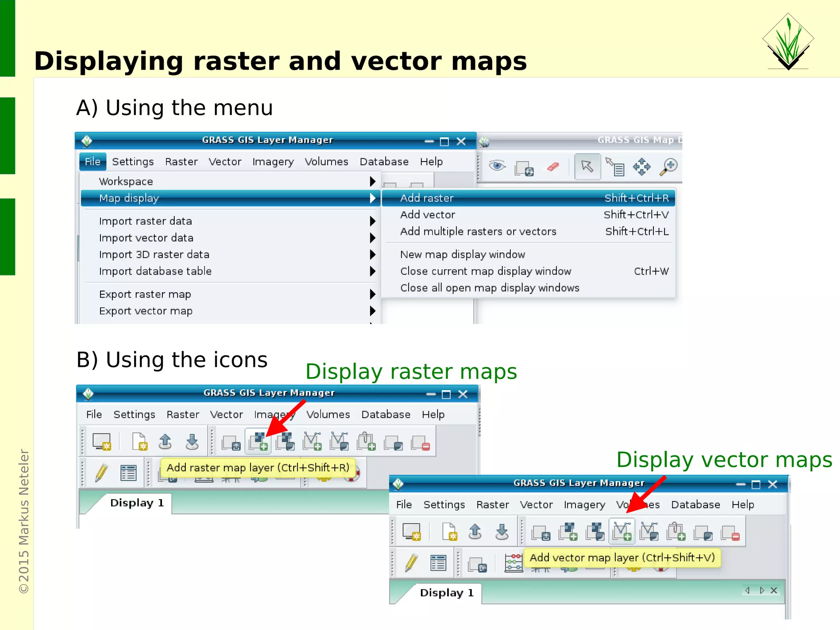Viewport: 840px width, 630px height.
Task: Click the eye (display map) icon in Map Display toolbar
Action: pyautogui.click(x=497, y=166)
